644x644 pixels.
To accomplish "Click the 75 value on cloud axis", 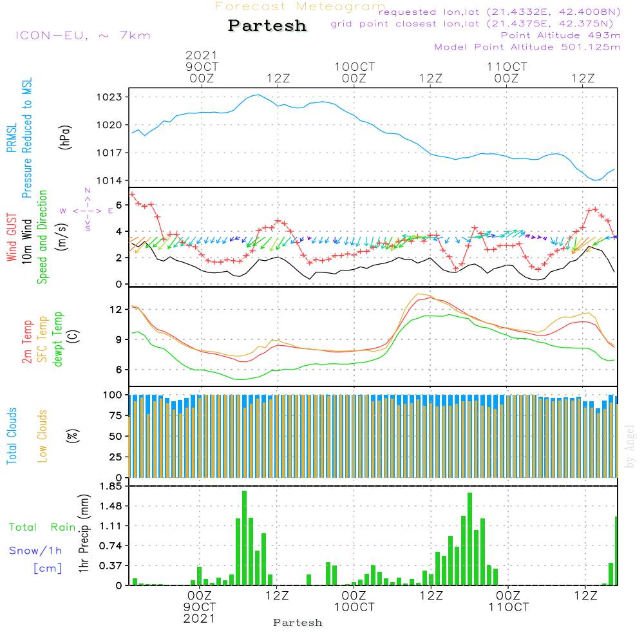I will click(115, 415).
